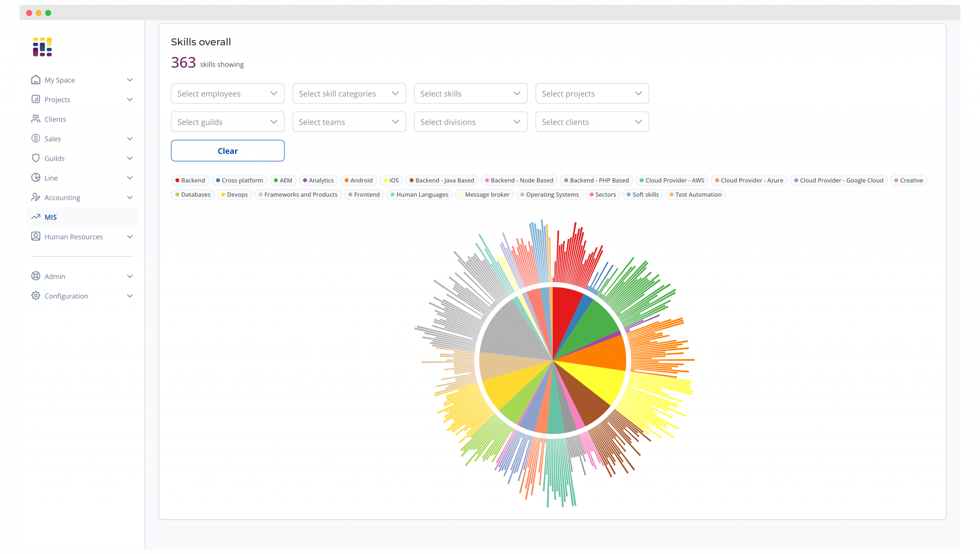Open the MIS section

[83, 217]
